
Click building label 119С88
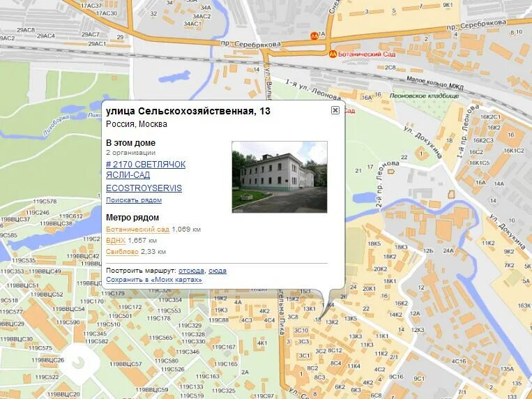[218, 320]
